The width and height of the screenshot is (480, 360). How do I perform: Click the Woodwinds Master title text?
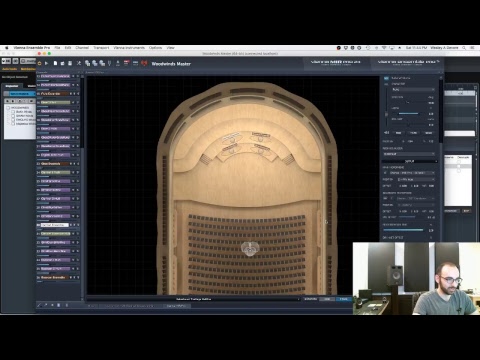tap(171, 64)
